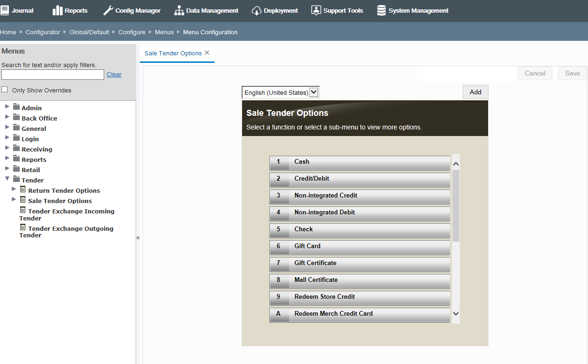Click the Deployment cloud icon

pos(256,10)
